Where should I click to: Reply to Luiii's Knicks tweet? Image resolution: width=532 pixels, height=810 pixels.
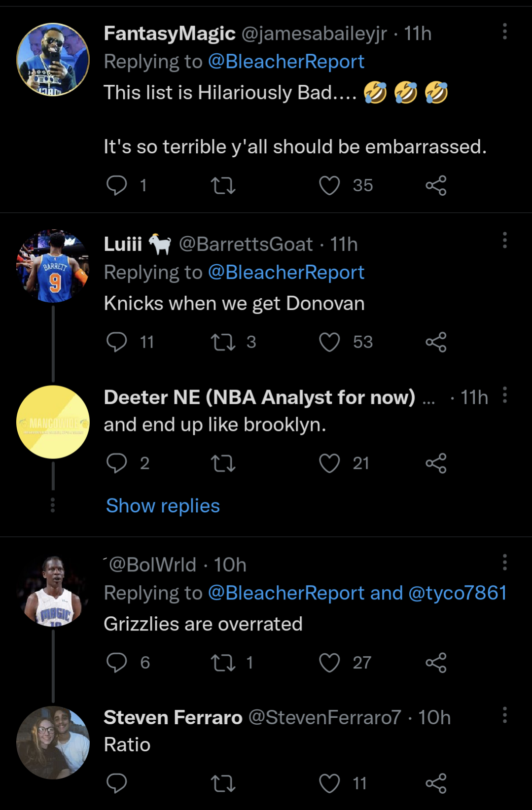click(x=117, y=342)
